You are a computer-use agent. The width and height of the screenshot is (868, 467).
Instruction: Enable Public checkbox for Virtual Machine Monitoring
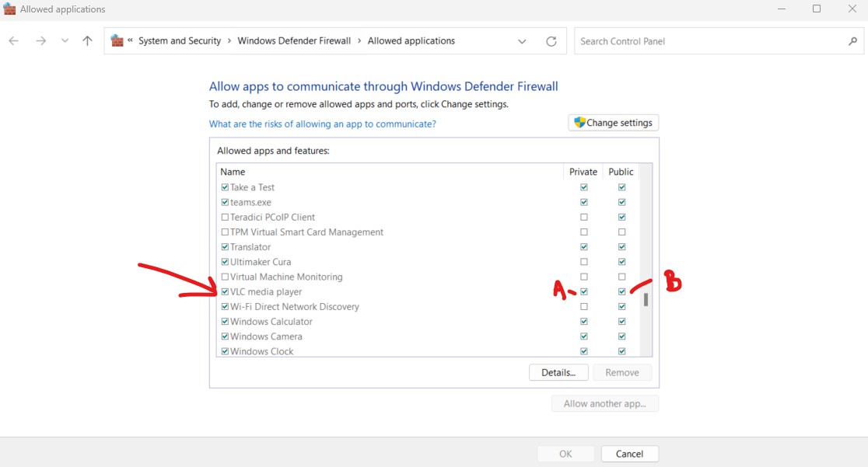point(621,277)
